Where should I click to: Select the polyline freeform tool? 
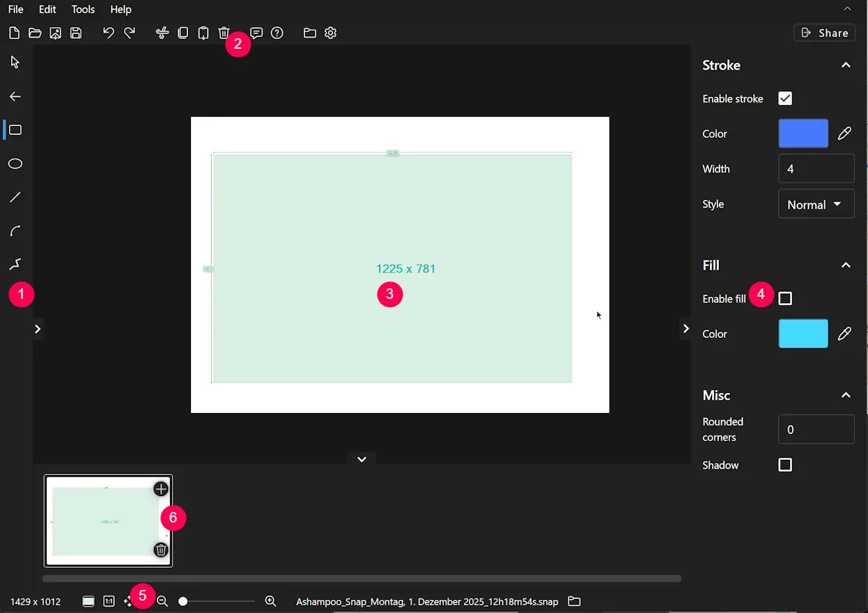coord(15,264)
